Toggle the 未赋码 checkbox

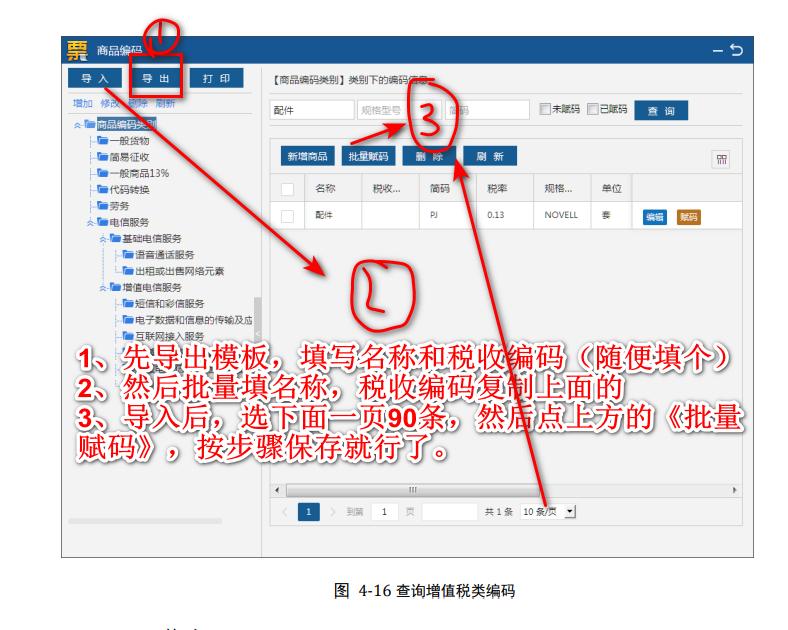click(x=545, y=109)
